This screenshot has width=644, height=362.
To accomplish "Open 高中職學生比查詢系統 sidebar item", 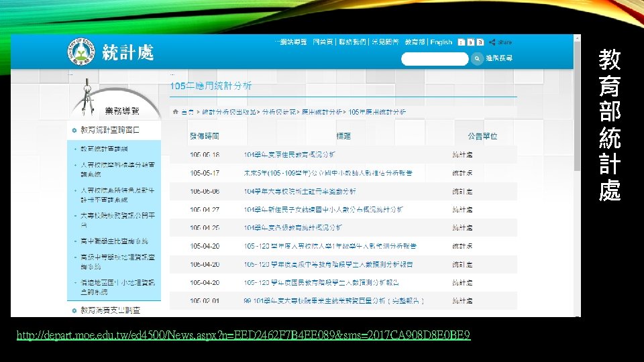I will point(114,241).
